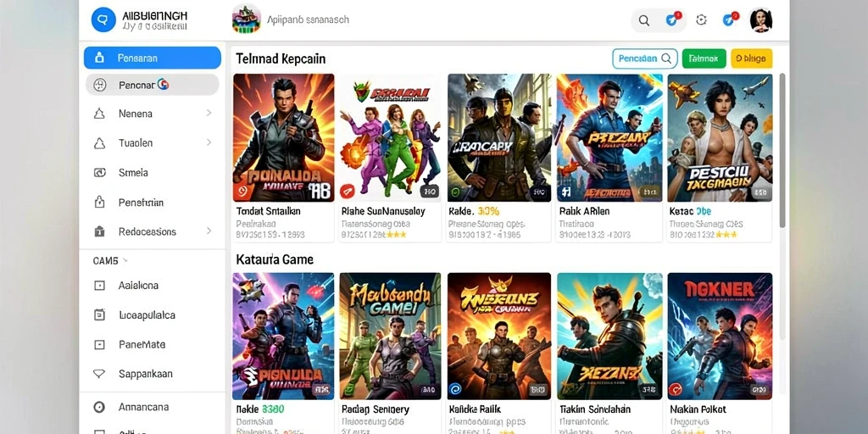Collapse the CAMS section arrow
The image size is (868, 434).
[125, 260]
